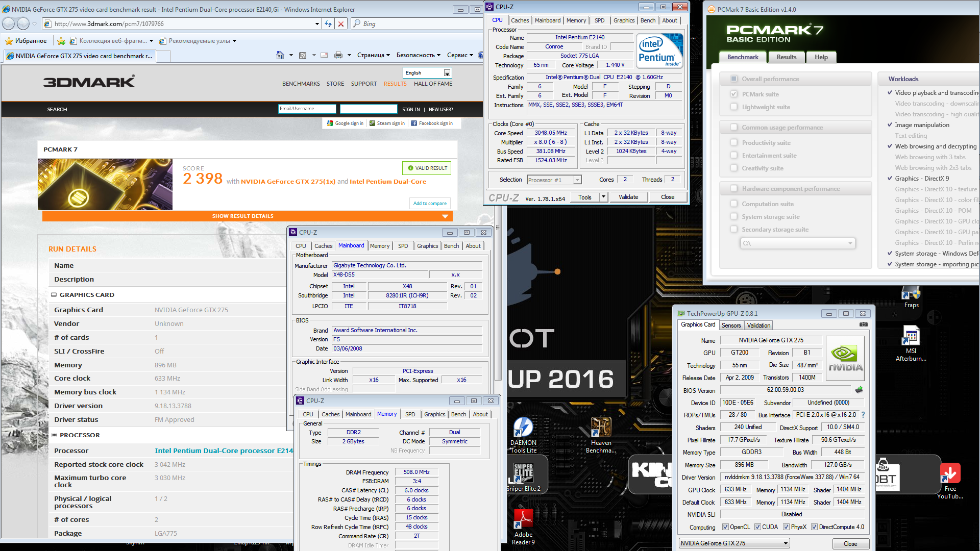
Task: Click the Intel Pentium Dual-Core processor link
Action: 224,450
